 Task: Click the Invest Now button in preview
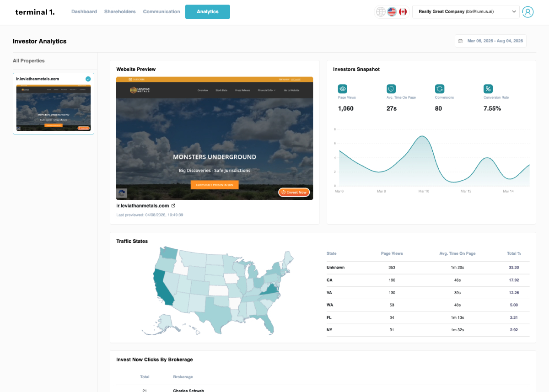tap(294, 192)
